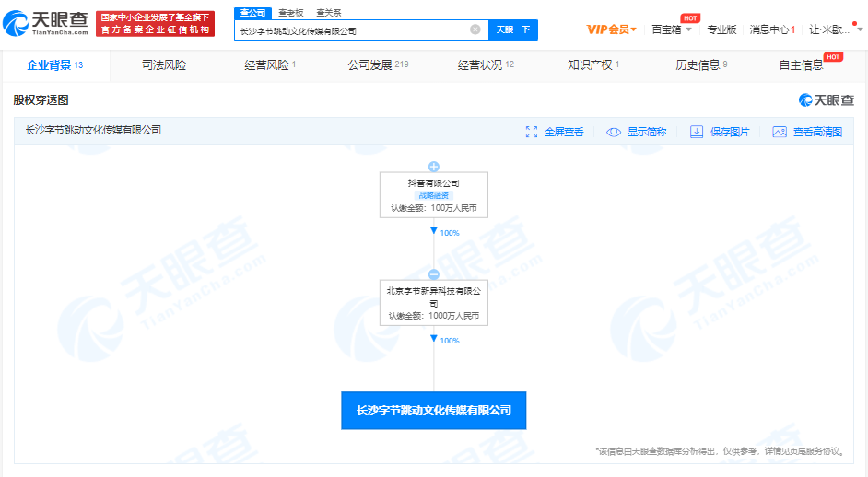868x477 pixels.
Task: Clear the search field with the X icon
Action: (475, 29)
